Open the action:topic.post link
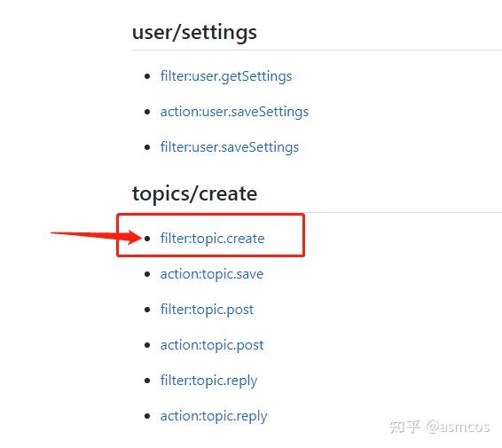 click(x=212, y=345)
